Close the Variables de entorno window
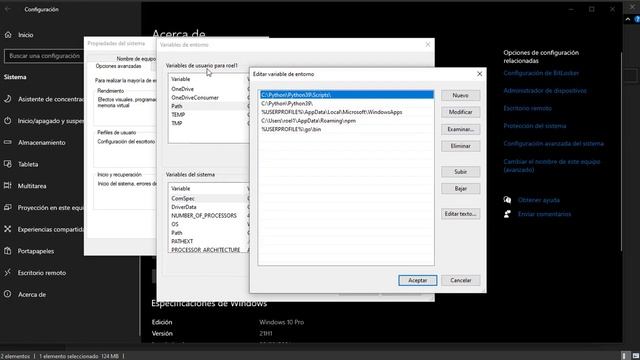 click(x=428, y=44)
